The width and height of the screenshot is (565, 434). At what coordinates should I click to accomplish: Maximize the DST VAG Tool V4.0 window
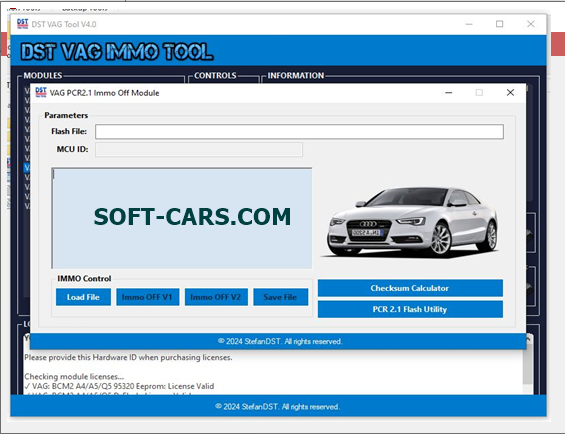(x=499, y=24)
